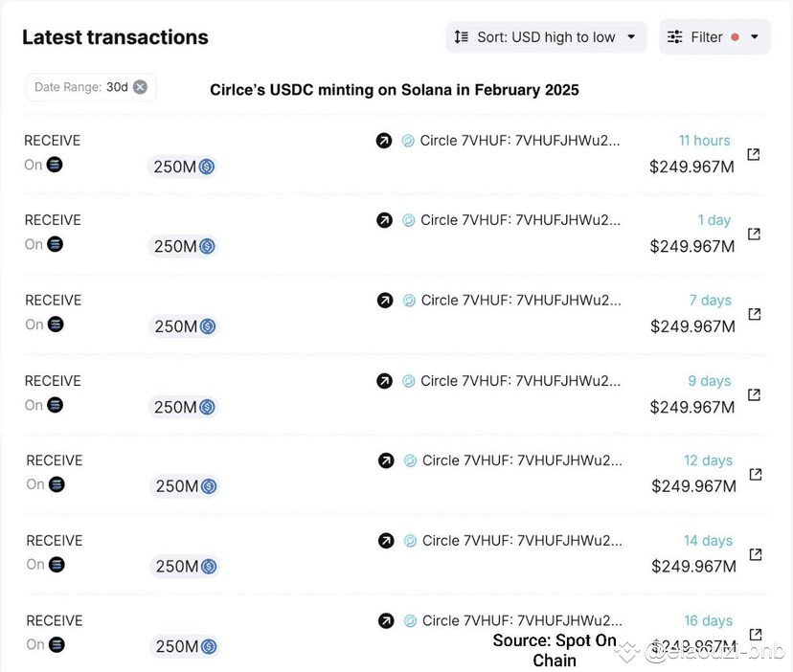Click the filter sliders icon in the Filter button
Image resolution: width=793 pixels, height=672 pixels.
677,35
